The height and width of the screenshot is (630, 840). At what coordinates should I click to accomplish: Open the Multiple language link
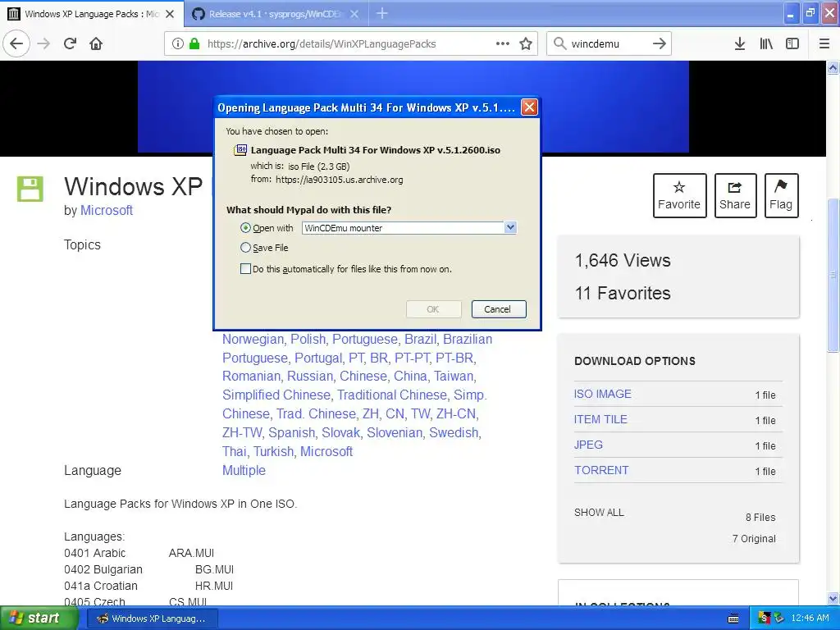tap(244, 470)
